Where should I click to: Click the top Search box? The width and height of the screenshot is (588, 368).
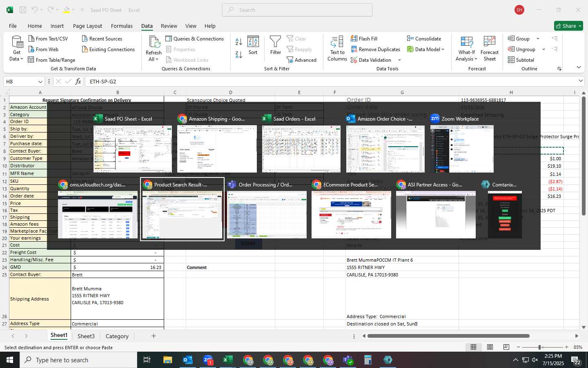(x=297, y=10)
